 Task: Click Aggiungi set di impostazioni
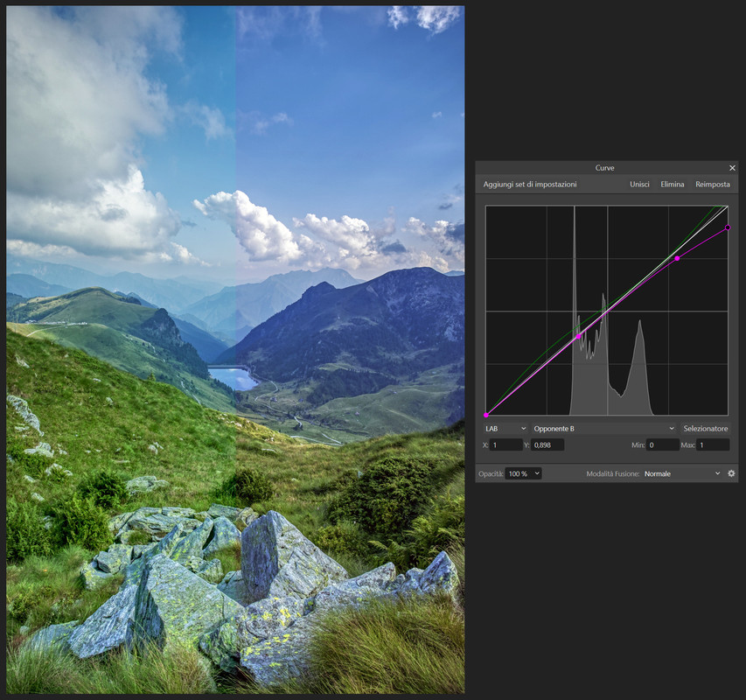click(x=529, y=184)
